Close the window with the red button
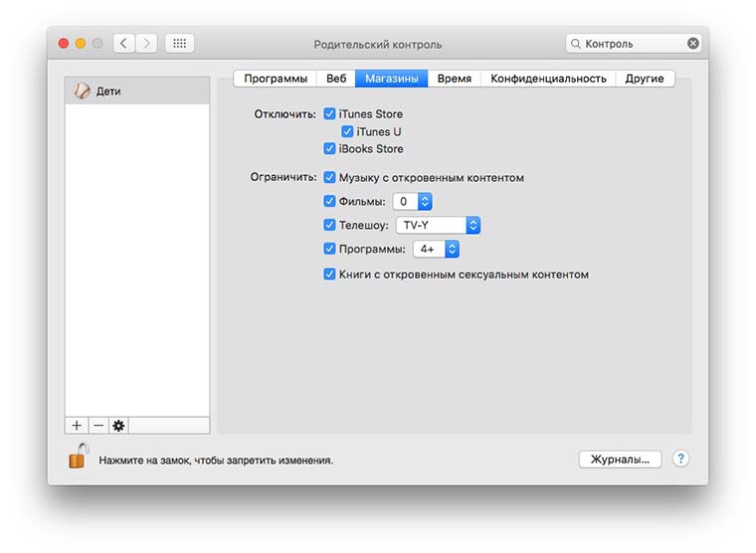Viewport: 756px width, 553px height. coord(63,44)
